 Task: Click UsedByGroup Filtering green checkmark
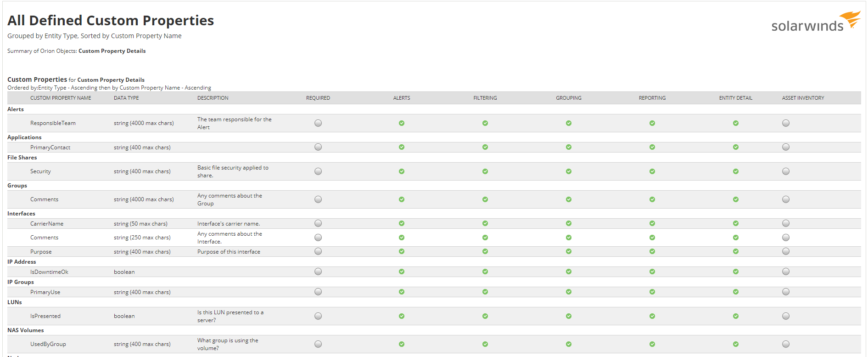(485, 344)
